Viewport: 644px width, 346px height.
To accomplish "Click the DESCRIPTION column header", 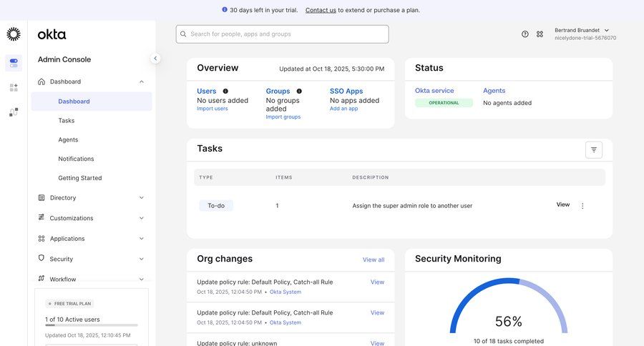I will click(x=371, y=177).
